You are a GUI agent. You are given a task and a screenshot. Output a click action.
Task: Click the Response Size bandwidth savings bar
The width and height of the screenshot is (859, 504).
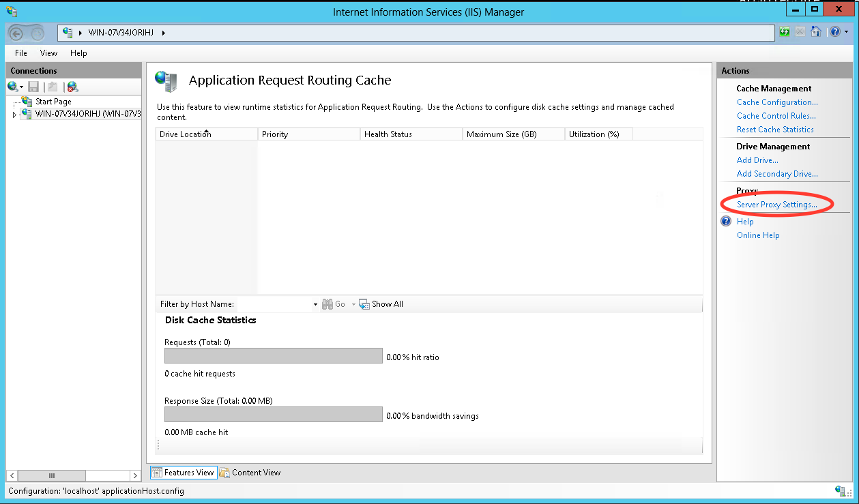(x=274, y=415)
